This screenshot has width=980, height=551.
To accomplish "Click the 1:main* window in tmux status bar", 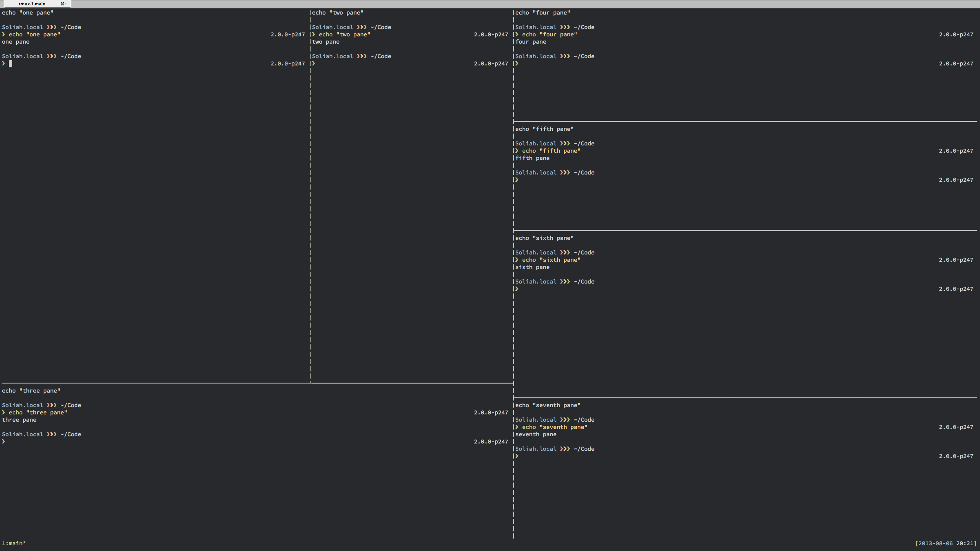I will click(14, 543).
